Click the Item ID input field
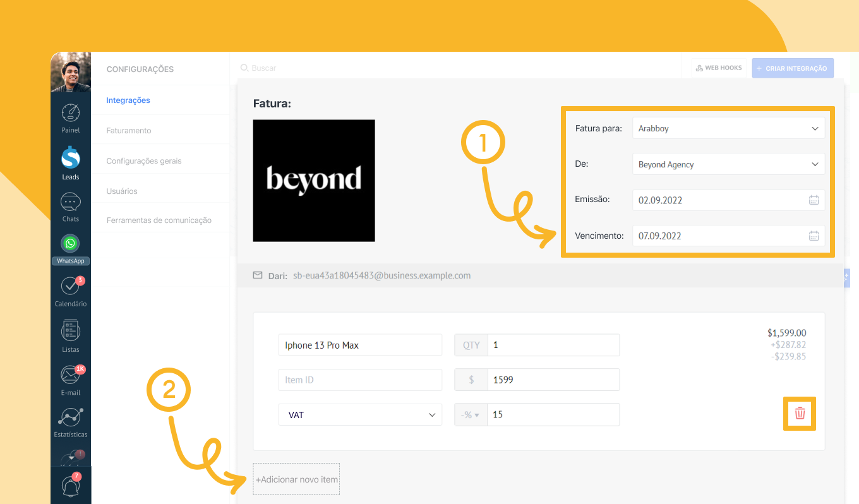 (x=360, y=380)
